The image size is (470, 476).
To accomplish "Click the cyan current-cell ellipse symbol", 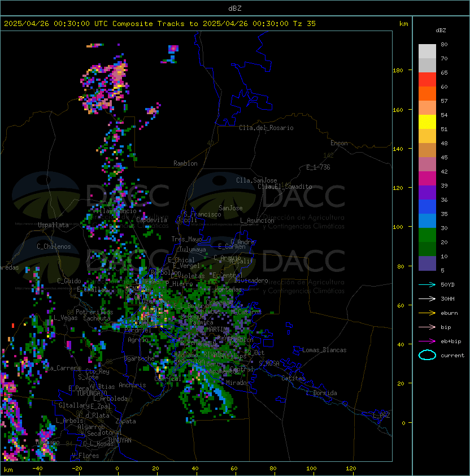I will [x=427, y=355].
